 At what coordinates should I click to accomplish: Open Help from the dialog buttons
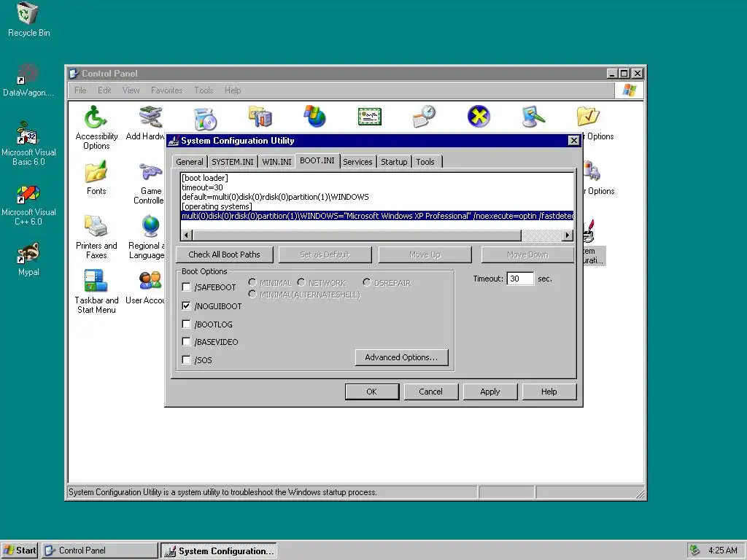tap(549, 392)
